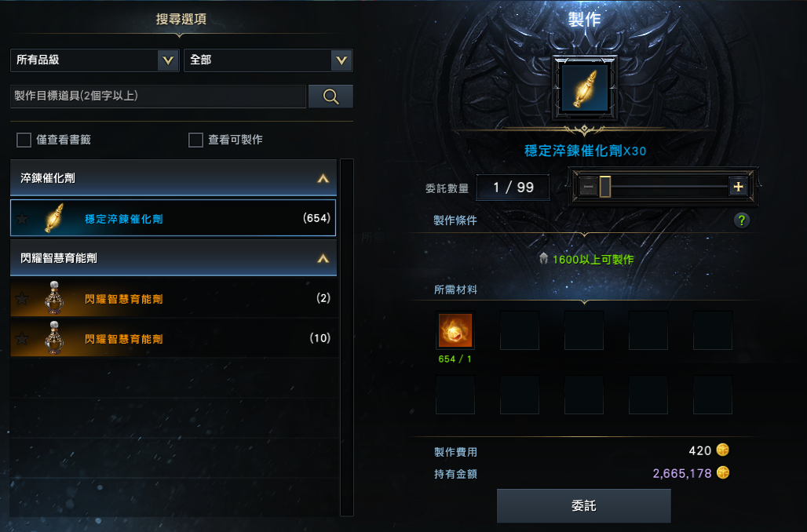Click the 委託 commission button

coord(583,506)
